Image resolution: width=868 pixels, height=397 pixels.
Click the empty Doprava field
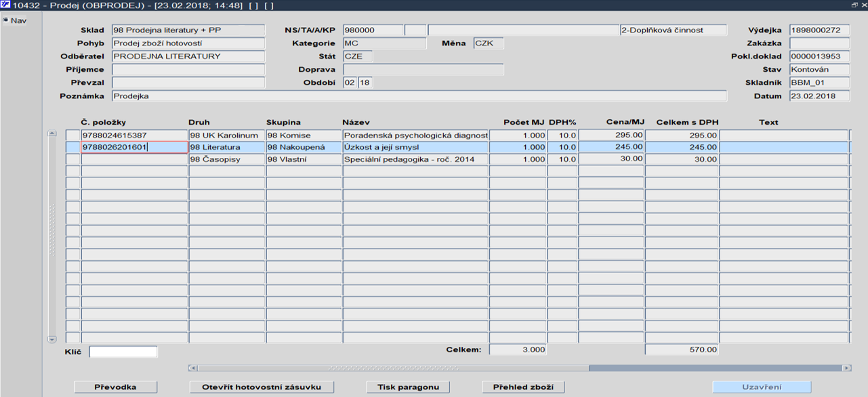(x=423, y=69)
